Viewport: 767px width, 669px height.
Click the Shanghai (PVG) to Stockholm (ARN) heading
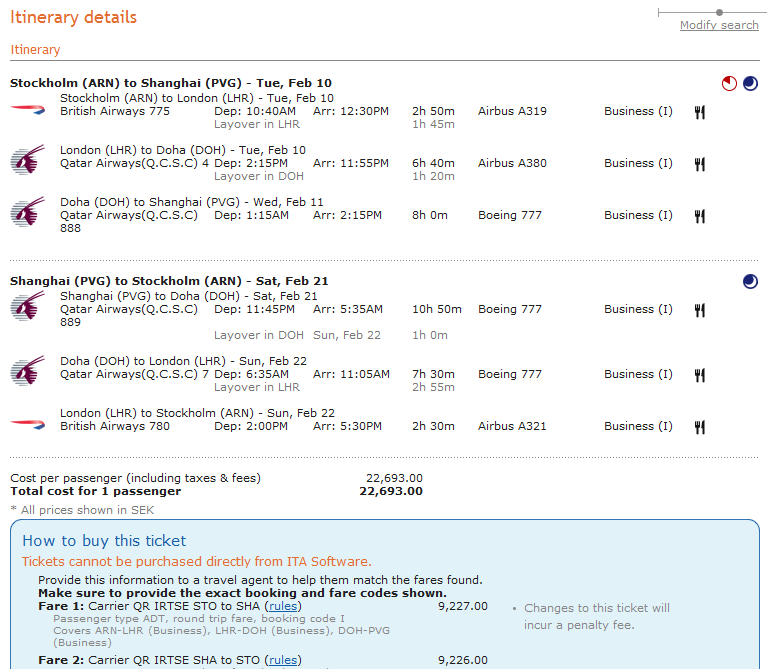pos(169,281)
